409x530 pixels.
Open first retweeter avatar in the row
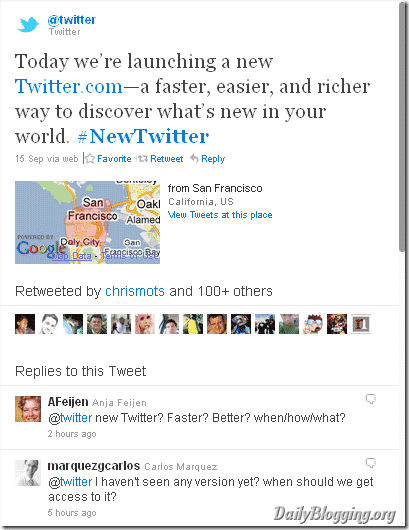pos(25,324)
